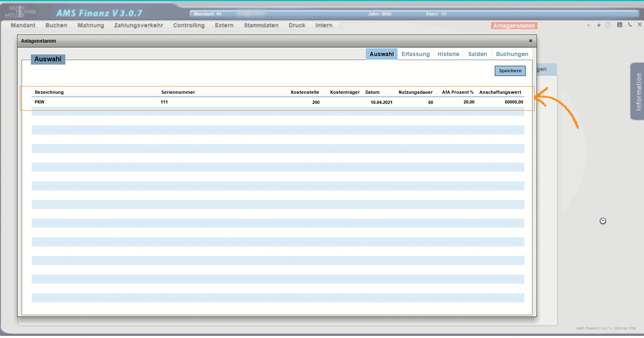
Task: Open the Buchen menu
Action: pyautogui.click(x=56, y=25)
